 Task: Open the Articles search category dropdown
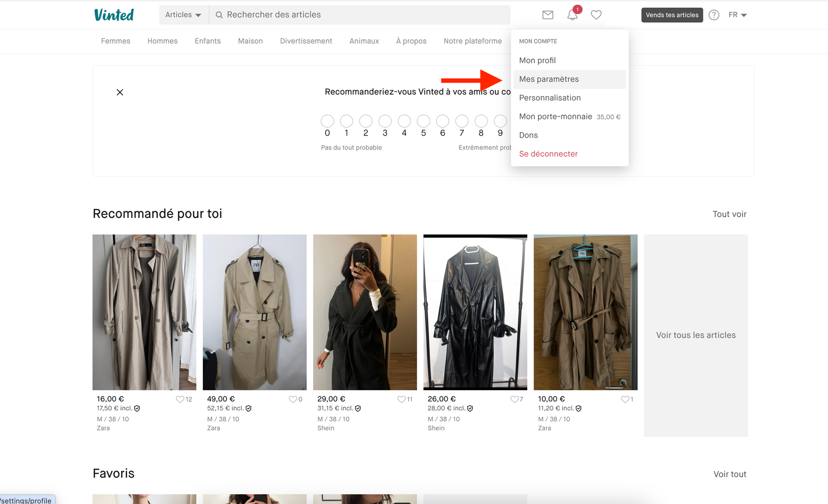(183, 14)
